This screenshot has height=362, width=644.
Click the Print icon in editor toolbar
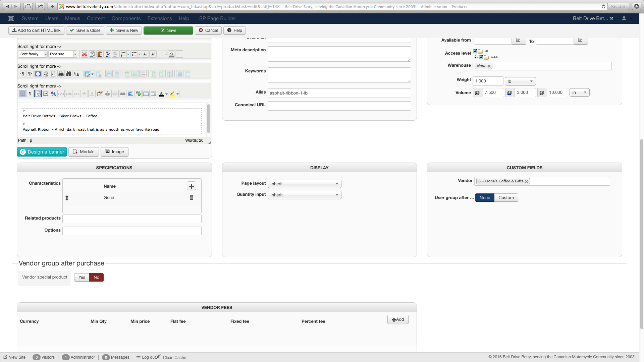tap(61, 74)
